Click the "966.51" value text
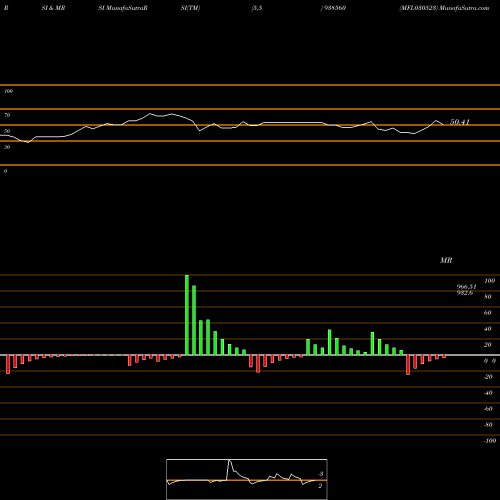Screen dimensions: 500x500 (466, 287)
